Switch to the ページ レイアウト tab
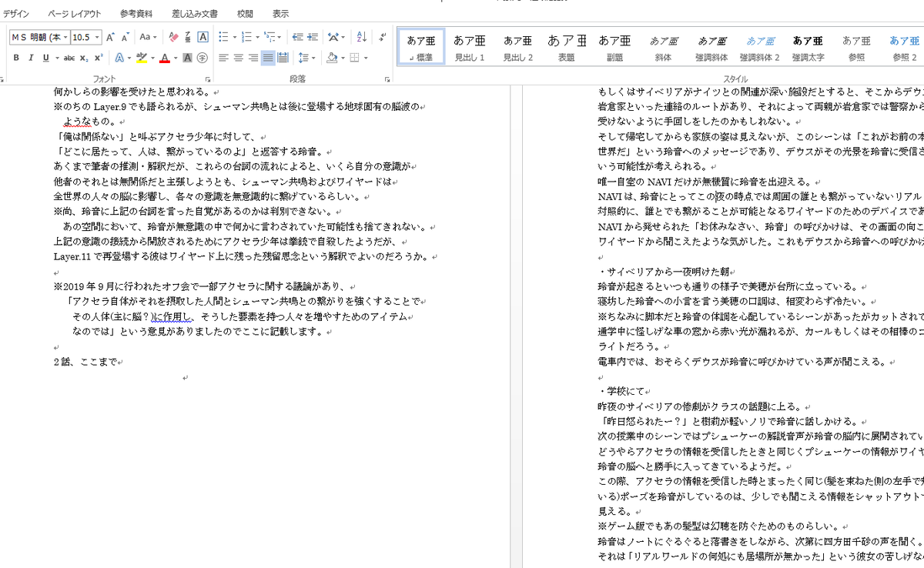This screenshot has width=924, height=568. (74, 14)
